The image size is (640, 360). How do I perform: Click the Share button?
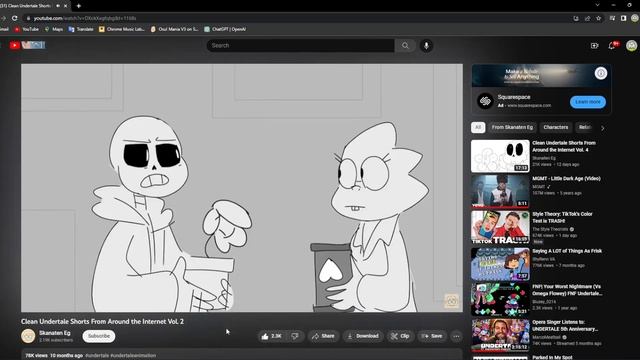click(323, 336)
